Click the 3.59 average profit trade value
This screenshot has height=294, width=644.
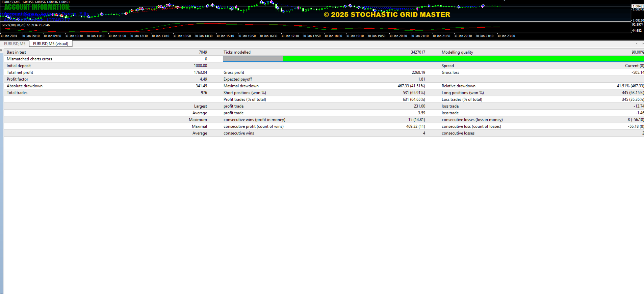coord(421,113)
